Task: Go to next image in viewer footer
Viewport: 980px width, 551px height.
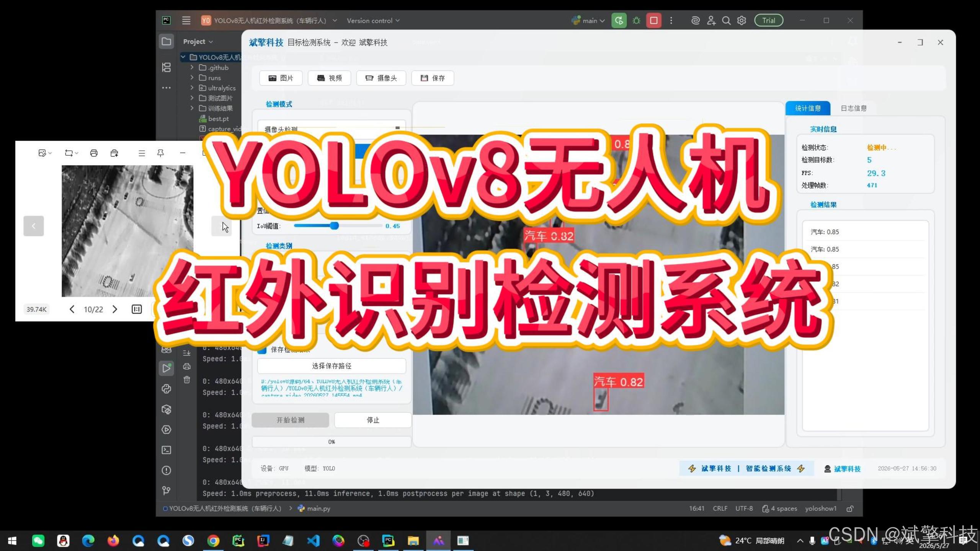Action: [115, 309]
